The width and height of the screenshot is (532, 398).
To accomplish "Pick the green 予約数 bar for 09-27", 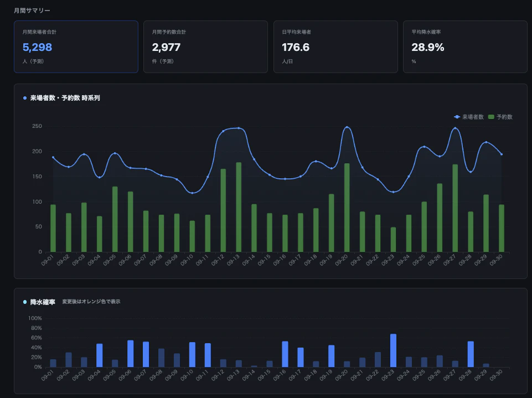I will coord(455,208).
